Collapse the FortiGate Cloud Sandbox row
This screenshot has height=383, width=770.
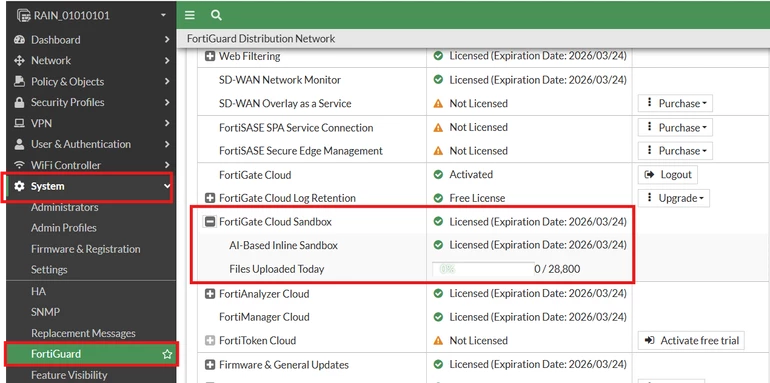(210, 222)
